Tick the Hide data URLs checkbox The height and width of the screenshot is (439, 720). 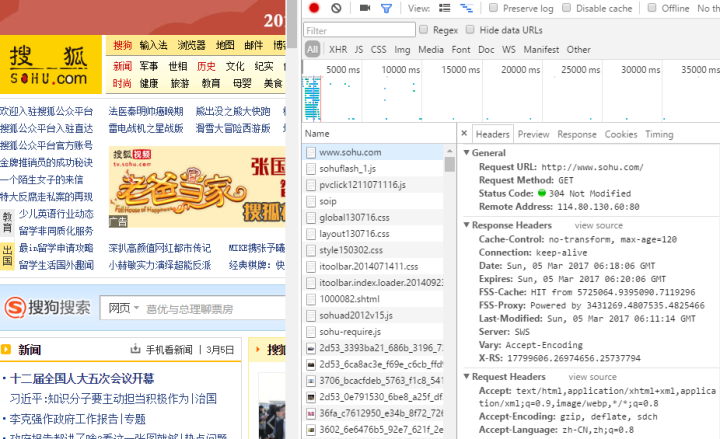tap(471, 30)
